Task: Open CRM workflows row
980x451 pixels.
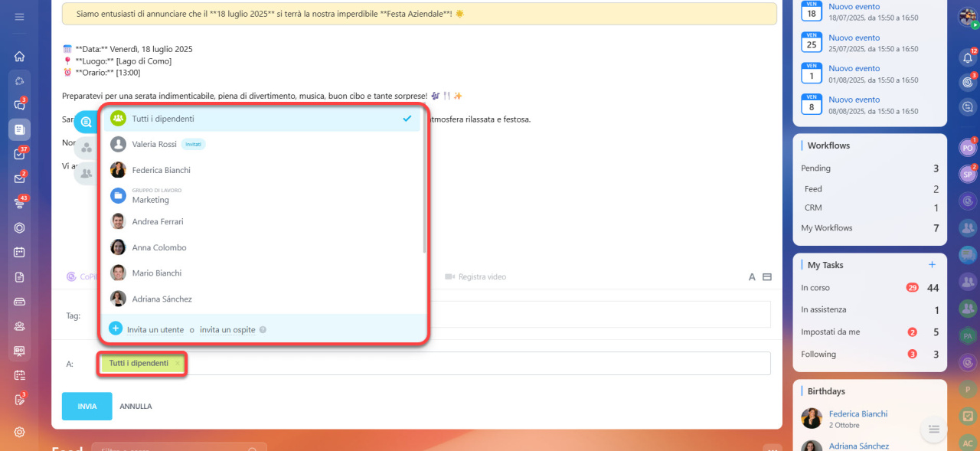Action: [x=870, y=208]
